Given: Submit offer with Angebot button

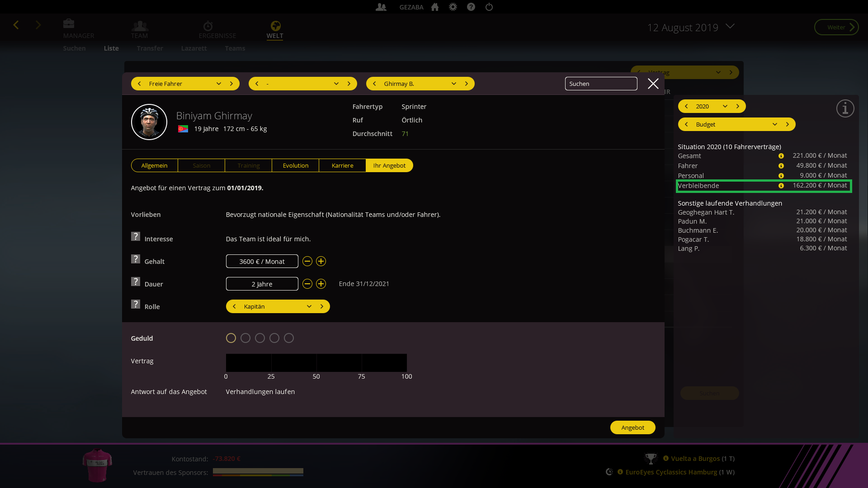Looking at the screenshot, I should (632, 427).
